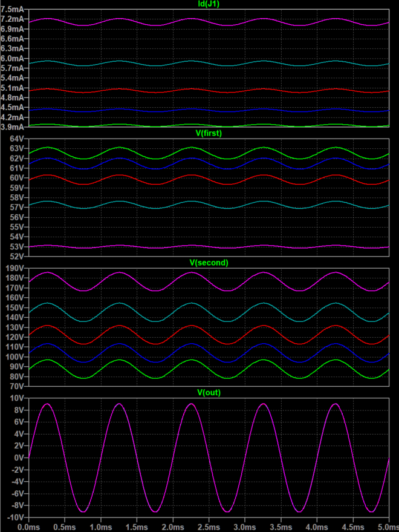399x532 pixels.
Task: Click the 3.9mA axis tick label
Action: 12,127
